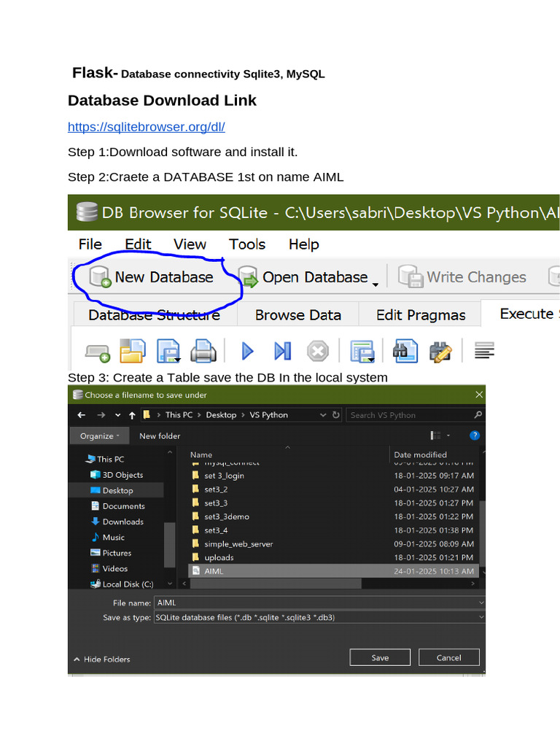Click the up one level arrow
Screen dimensions: 560x747
pos(132,415)
